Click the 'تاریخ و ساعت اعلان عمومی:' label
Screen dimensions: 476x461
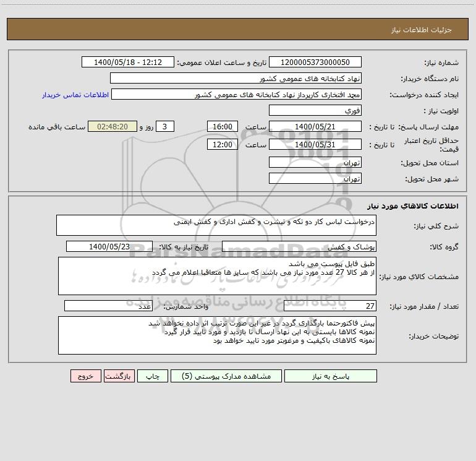coord(222,62)
